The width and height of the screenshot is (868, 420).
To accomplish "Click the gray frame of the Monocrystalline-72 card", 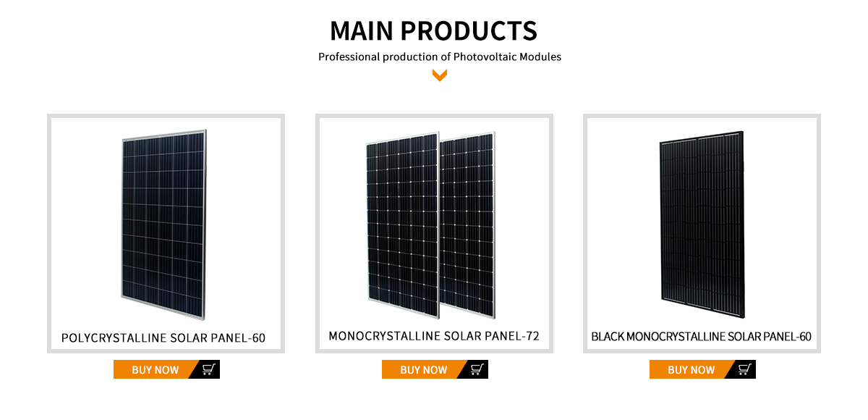I will tap(318, 233).
